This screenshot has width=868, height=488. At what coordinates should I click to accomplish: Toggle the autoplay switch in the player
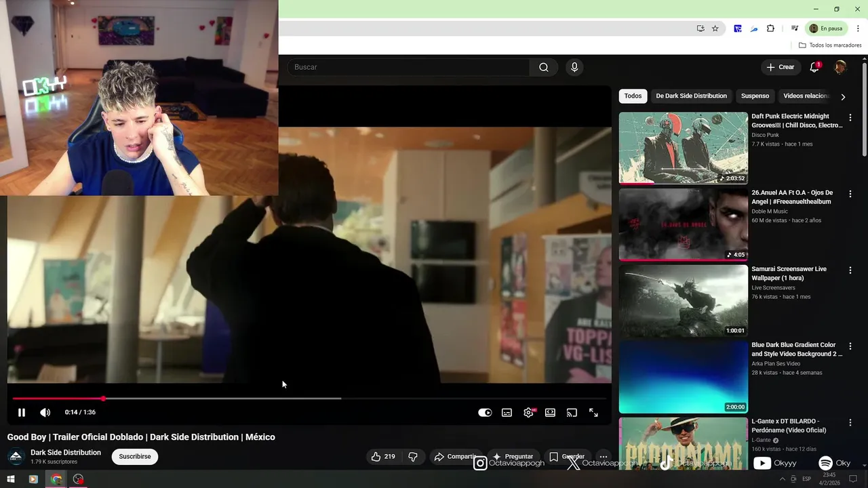(485, 412)
